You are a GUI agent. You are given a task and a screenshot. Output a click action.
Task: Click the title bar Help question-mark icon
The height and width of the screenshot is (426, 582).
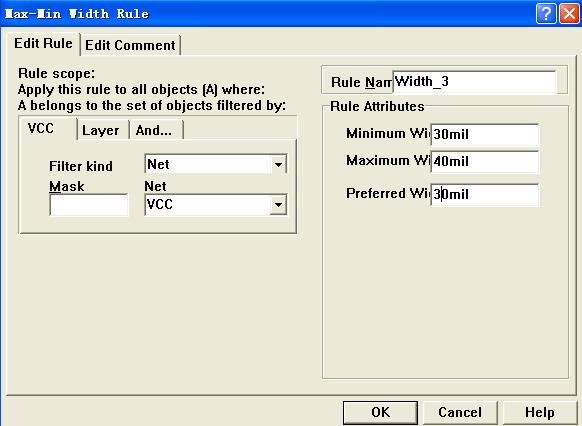point(546,14)
